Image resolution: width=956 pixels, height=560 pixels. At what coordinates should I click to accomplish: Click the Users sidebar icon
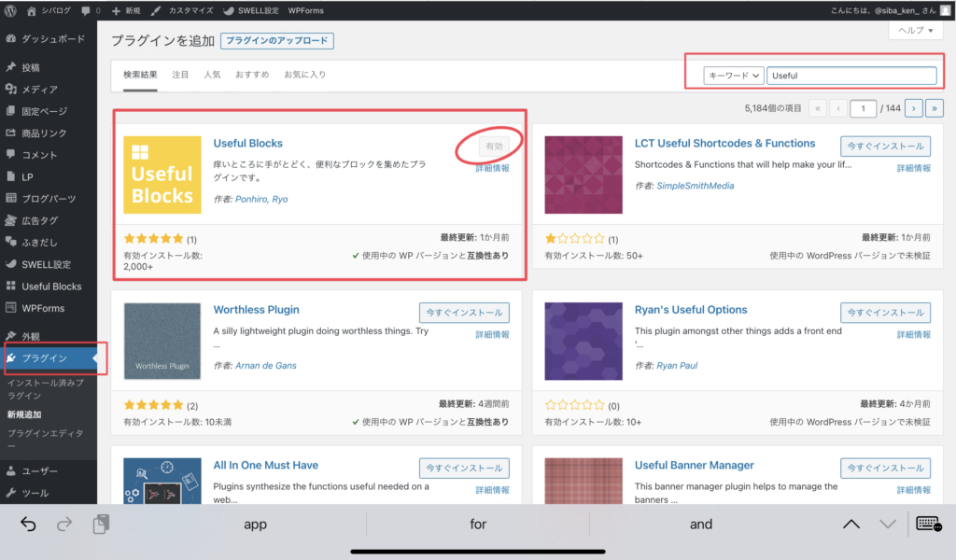click(x=10, y=471)
